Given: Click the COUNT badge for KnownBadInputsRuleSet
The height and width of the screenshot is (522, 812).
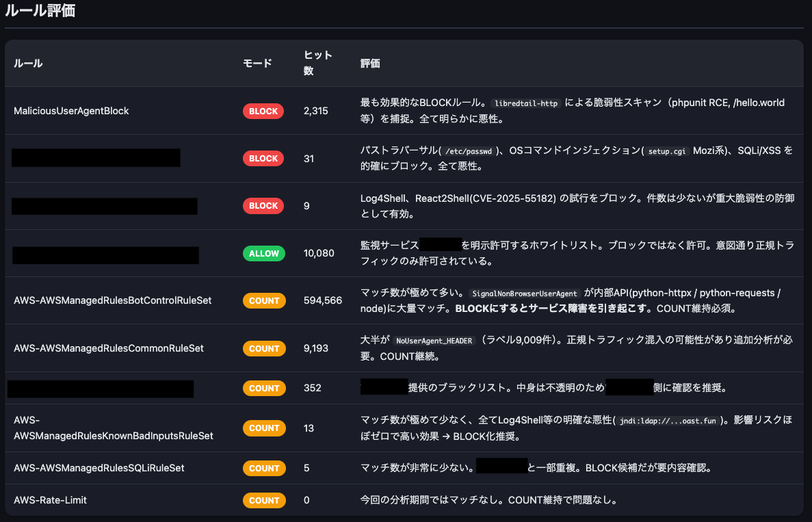Looking at the screenshot, I should pos(264,428).
